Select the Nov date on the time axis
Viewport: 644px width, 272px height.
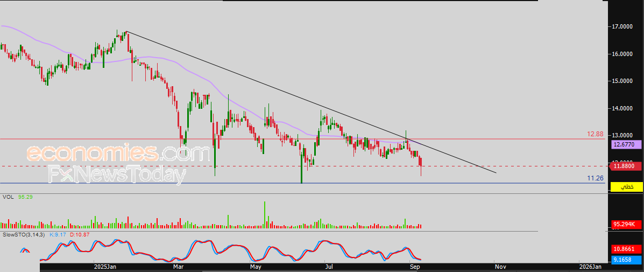coord(500,267)
